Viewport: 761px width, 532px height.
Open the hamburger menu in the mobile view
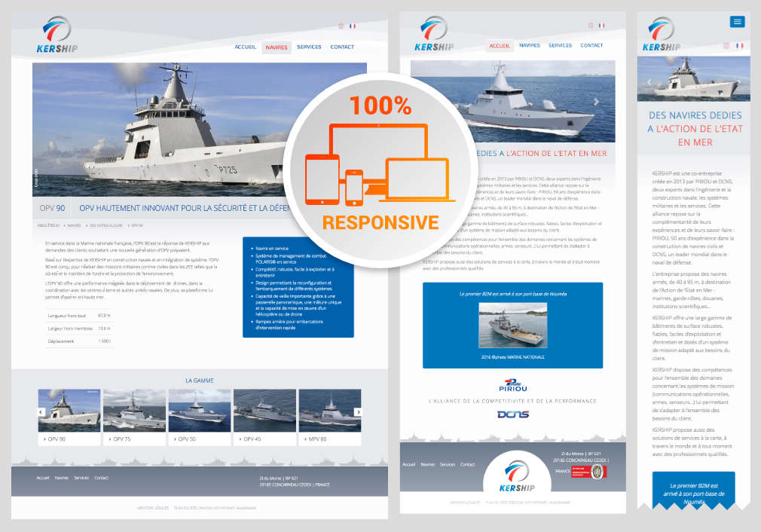tap(737, 22)
